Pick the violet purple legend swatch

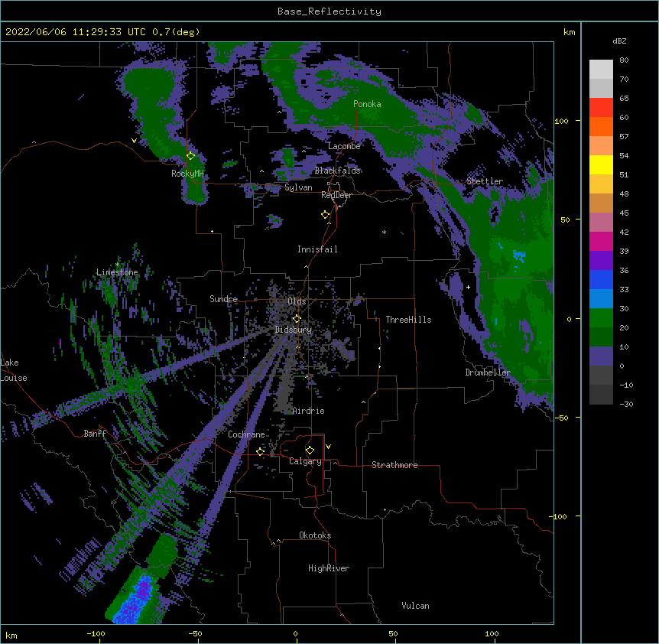pyautogui.click(x=601, y=261)
